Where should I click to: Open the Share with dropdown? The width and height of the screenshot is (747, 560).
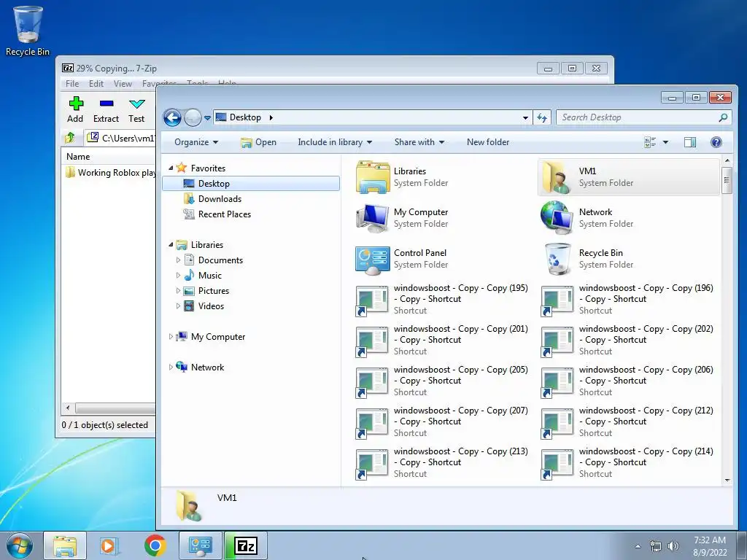[x=419, y=142]
